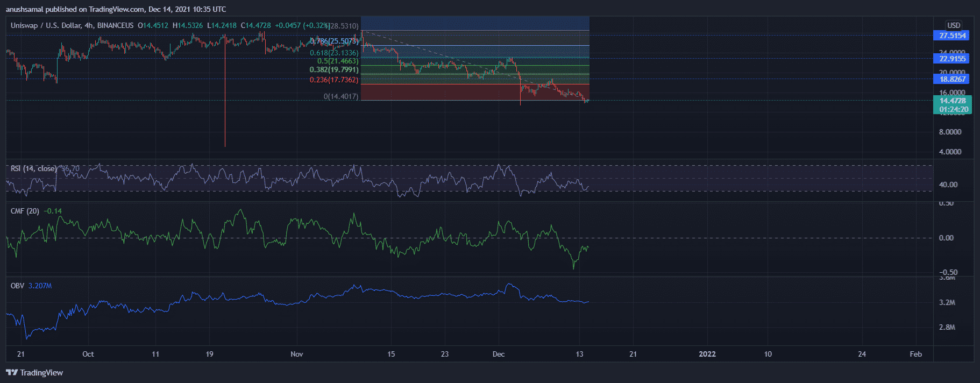Click the OBV scale value 3.2M
This screenshot has height=383, width=980.
tap(947, 302)
